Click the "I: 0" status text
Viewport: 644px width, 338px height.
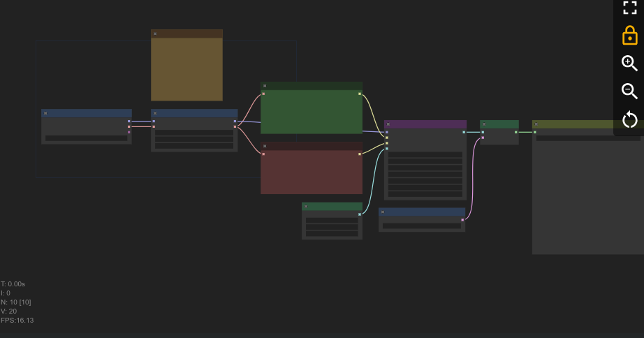pos(6,293)
